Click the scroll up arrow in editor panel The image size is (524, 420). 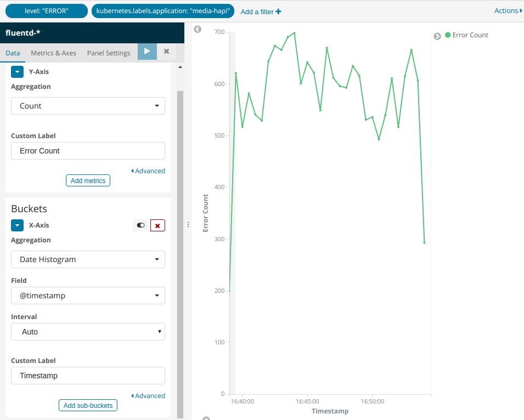pos(180,67)
